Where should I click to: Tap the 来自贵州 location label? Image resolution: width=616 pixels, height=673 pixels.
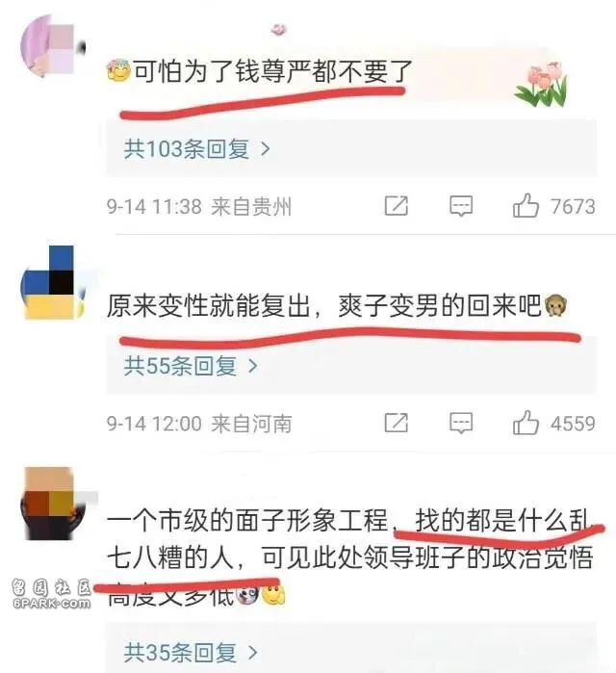[251, 206]
